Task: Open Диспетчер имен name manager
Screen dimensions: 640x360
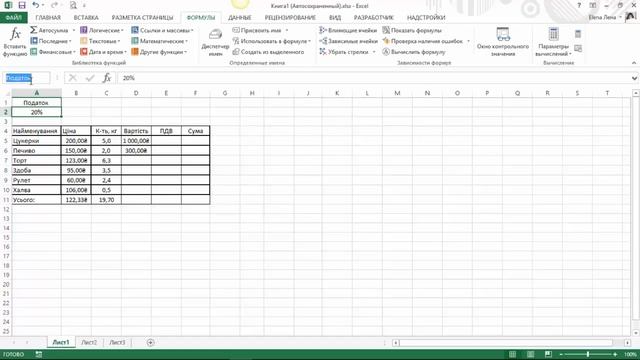Action: (x=215, y=42)
